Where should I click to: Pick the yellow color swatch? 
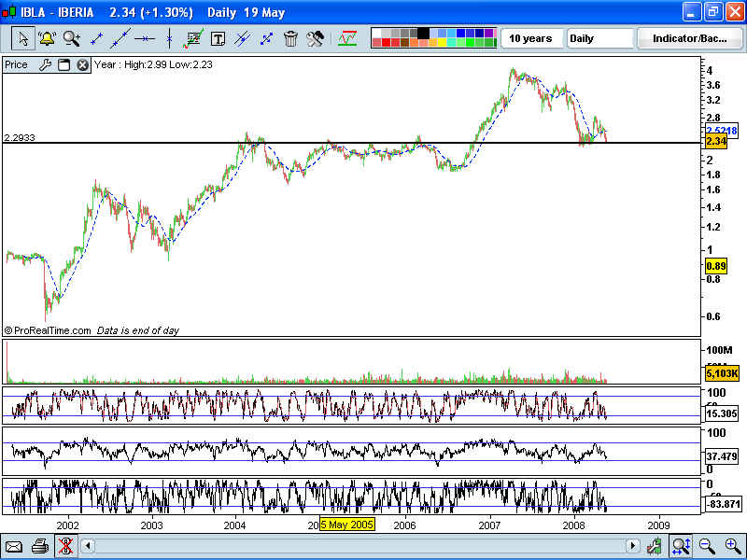tap(442, 42)
